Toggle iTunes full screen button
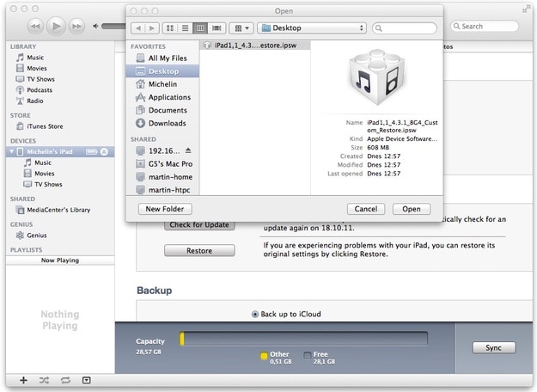Screen dimensions: 537x392 coord(525,9)
